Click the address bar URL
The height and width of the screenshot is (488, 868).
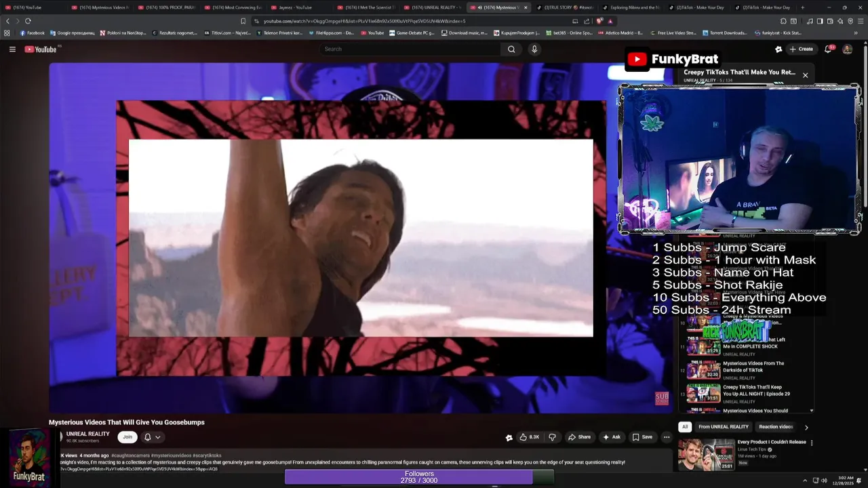(x=364, y=21)
